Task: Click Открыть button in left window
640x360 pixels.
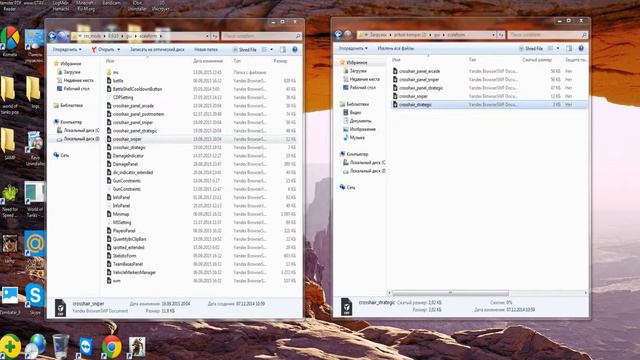Action: click(103, 49)
